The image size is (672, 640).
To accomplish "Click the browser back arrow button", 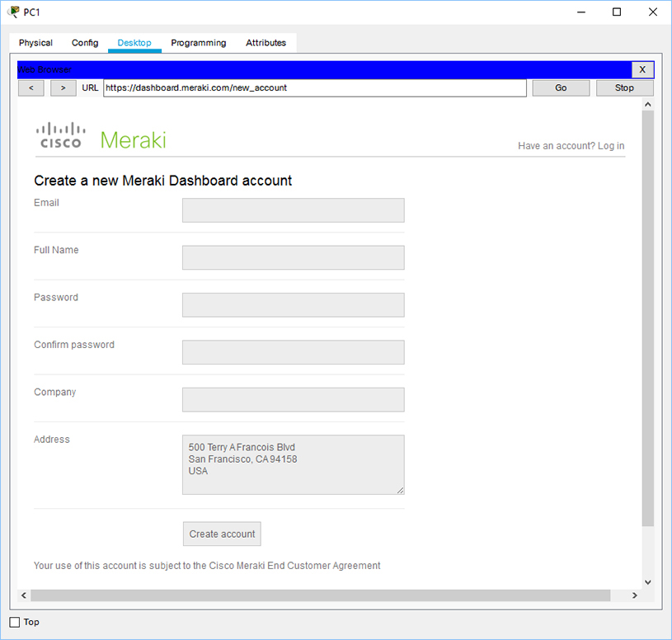I will click(x=31, y=88).
